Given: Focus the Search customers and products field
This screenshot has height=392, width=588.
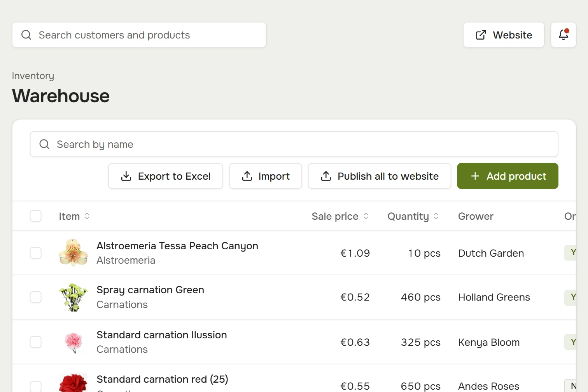Looking at the screenshot, I should [x=139, y=35].
